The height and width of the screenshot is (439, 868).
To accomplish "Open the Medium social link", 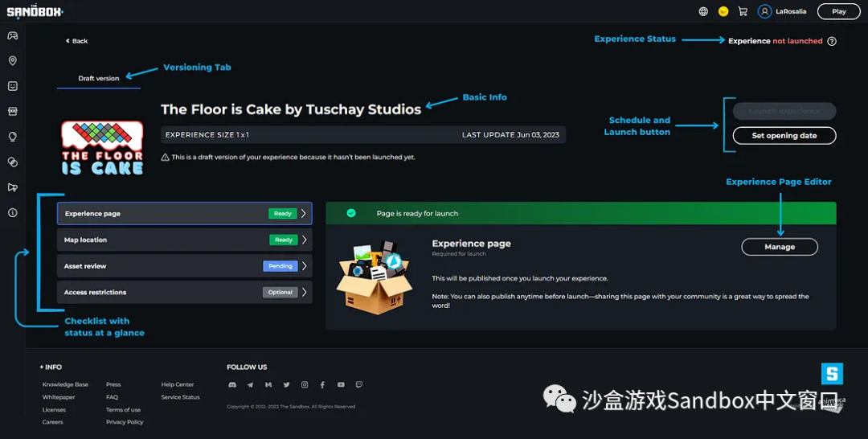I will (268, 385).
